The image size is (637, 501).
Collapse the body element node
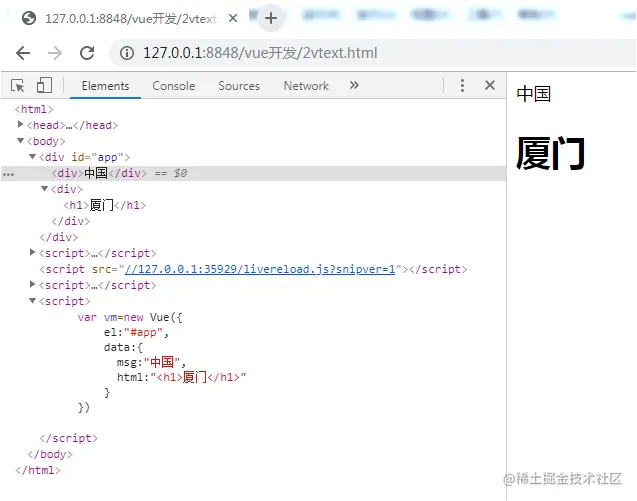pyautogui.click(x=20, y=141)
